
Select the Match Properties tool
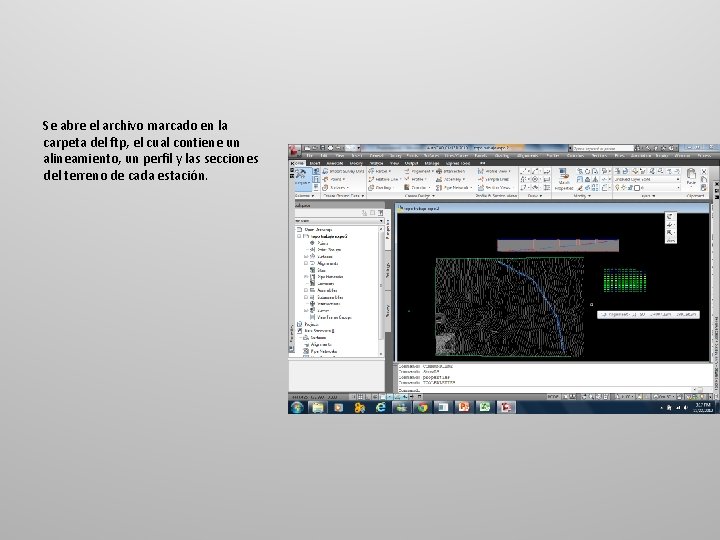tap(563, 179)
